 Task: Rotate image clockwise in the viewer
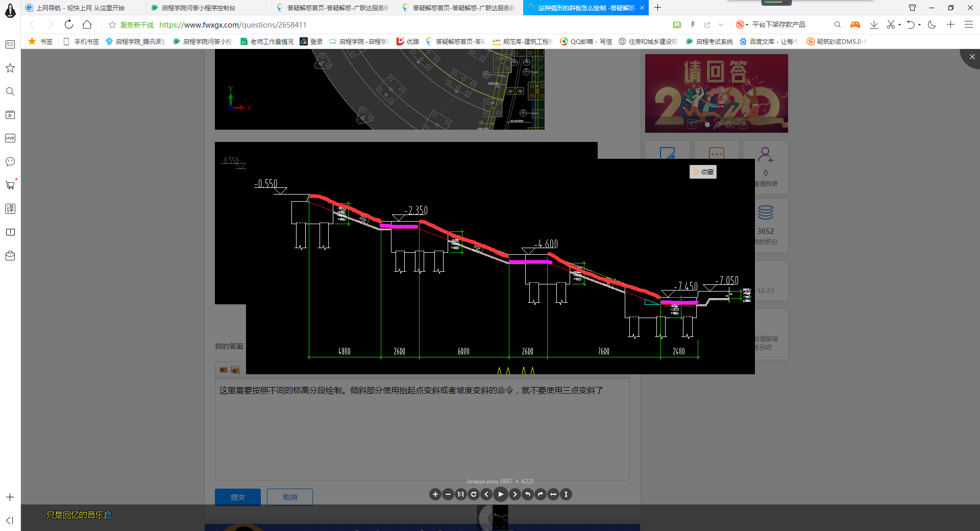(x=541, y=494)
